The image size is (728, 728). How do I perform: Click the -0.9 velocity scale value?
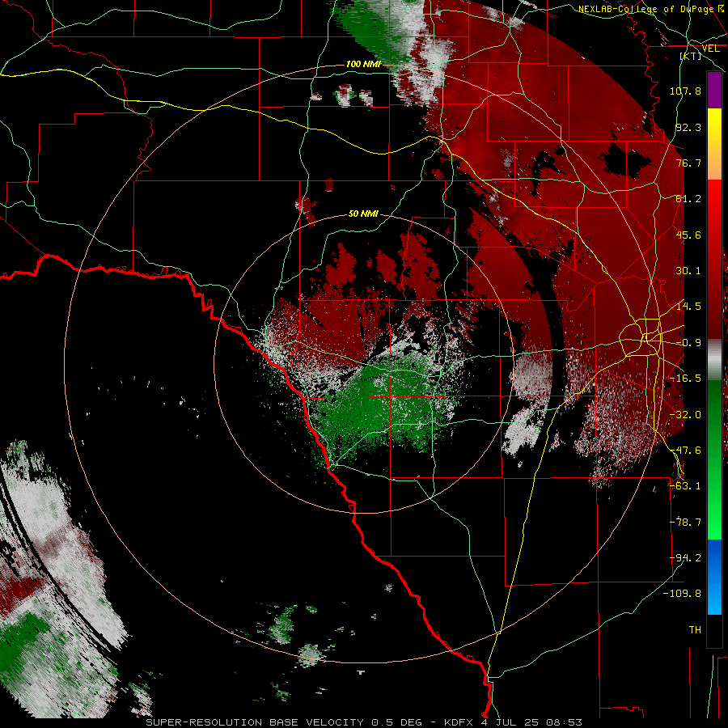[x=688, y=343]
